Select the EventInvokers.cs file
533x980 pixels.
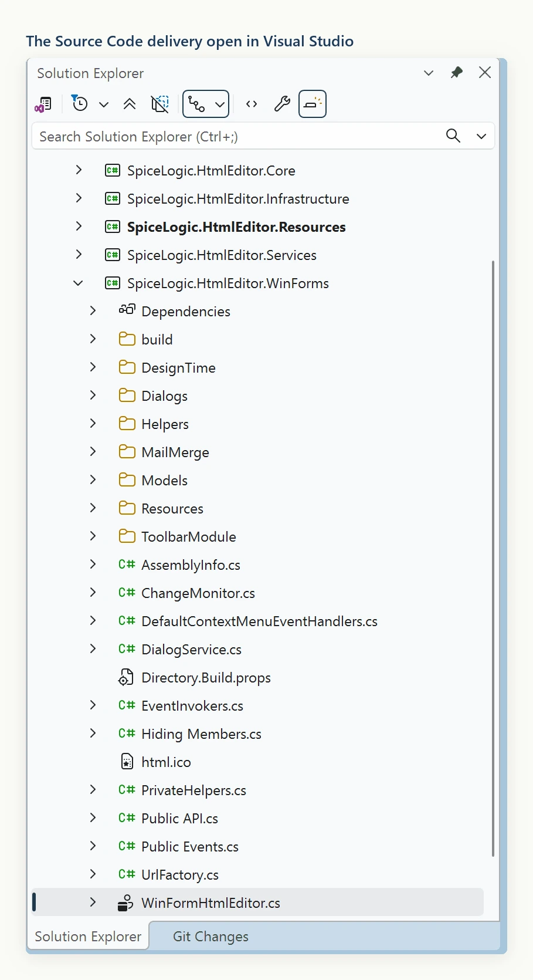pos(192,706)
